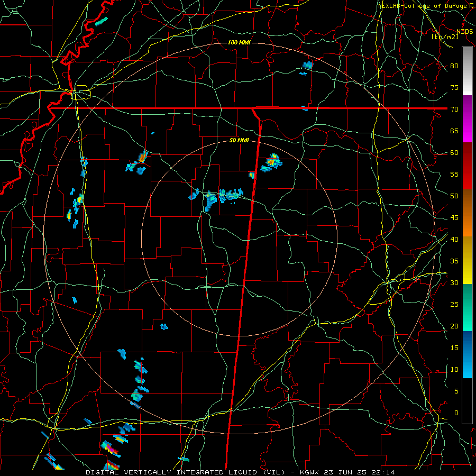This screenshot has width=476, height=476.
Task: Select the 40 value on the VIL scale
Action: coord(454,239)
